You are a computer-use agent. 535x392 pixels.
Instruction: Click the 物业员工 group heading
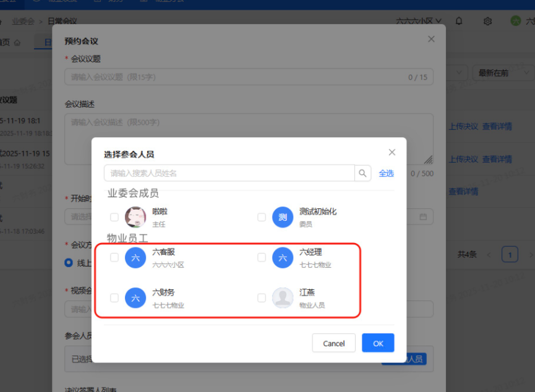tap(127, 238)
